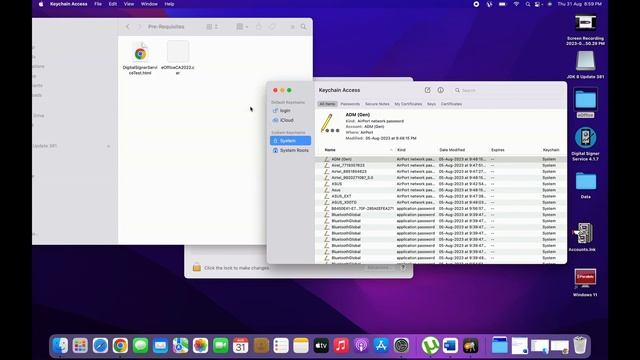Click the Keychain column header

pos(551,150)
